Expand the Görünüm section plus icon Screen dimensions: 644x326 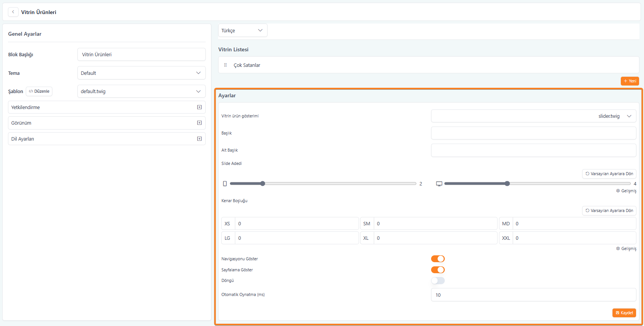click(x=199, y=123)
